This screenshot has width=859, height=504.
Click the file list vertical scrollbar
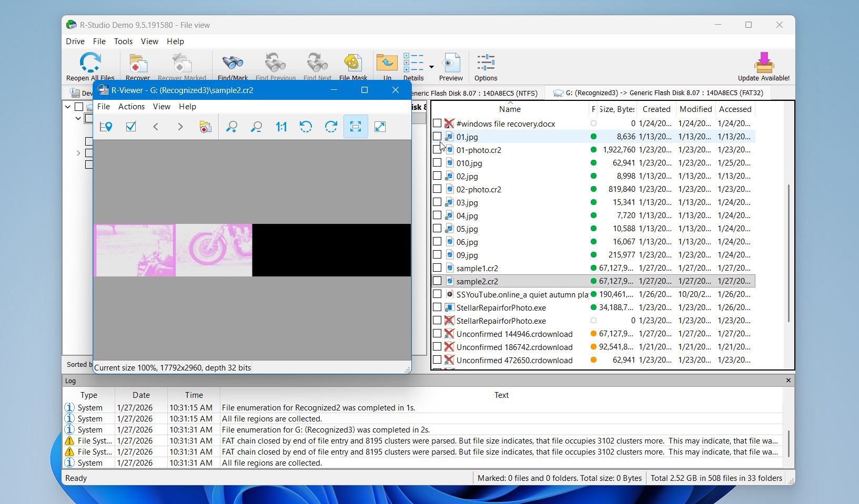[x=788, y=252]
